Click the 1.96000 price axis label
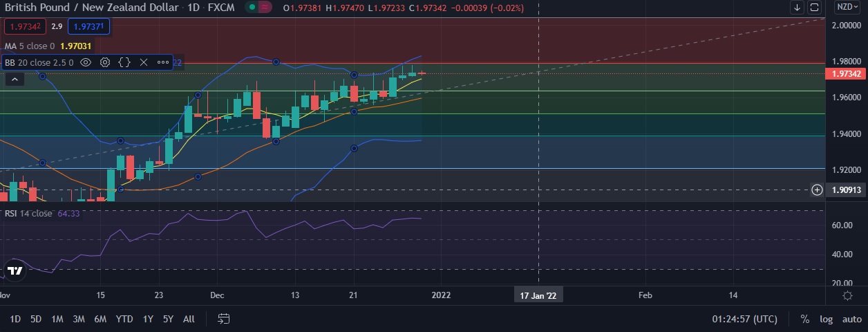The width and height of the screenshot is (868, 332). pos(846,98)
